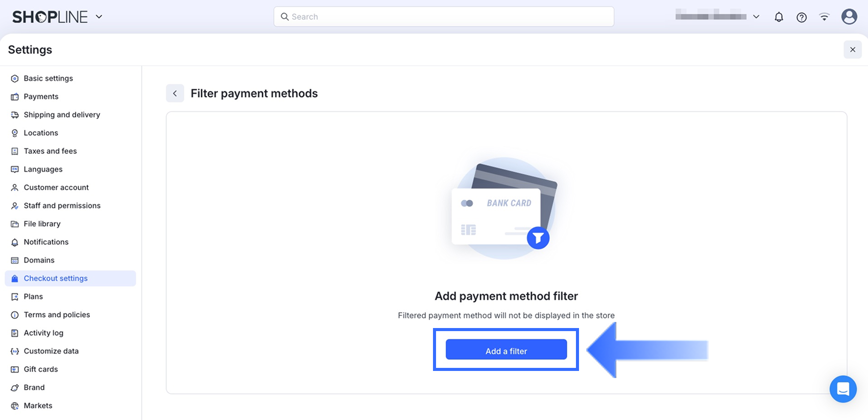Click the back arrow beside Filter payment methods

coord(175,94)
